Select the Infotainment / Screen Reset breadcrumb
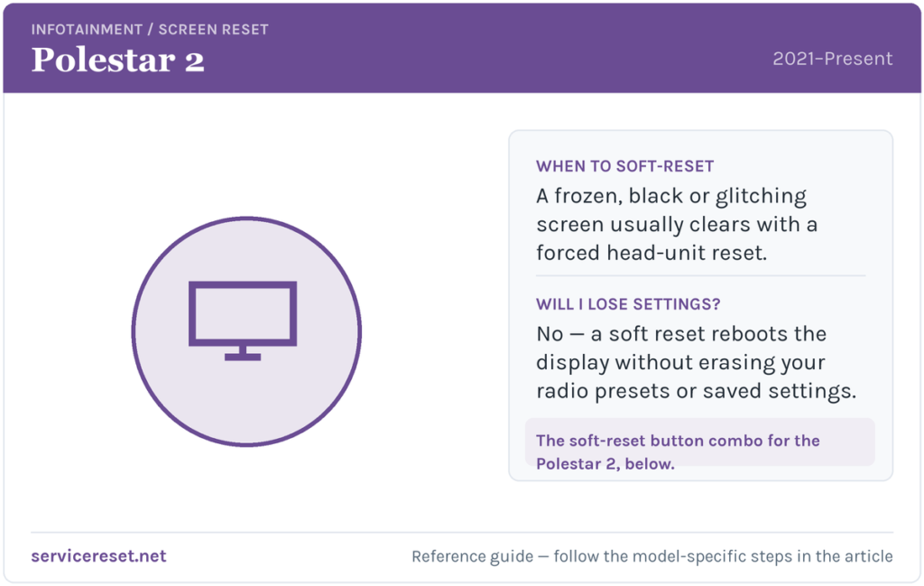The image size is (924, 586). tap(150, 30)
